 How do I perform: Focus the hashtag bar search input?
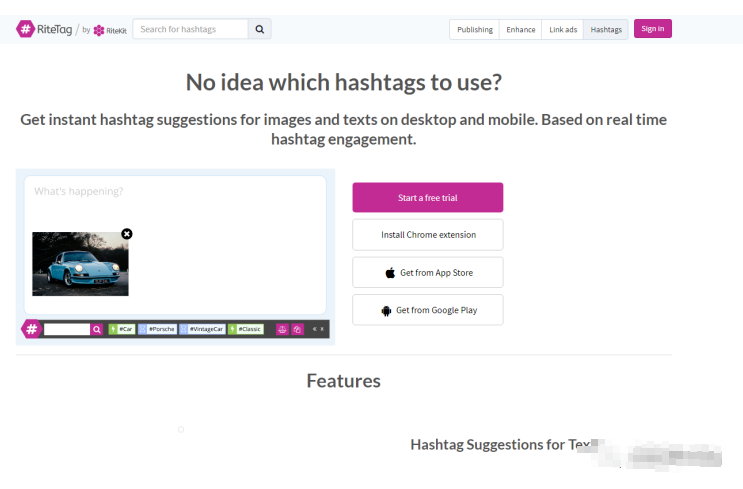67,329
